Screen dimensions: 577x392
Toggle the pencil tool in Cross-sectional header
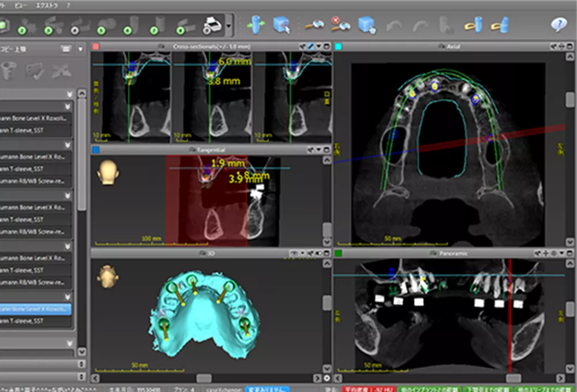click(310, 46)
